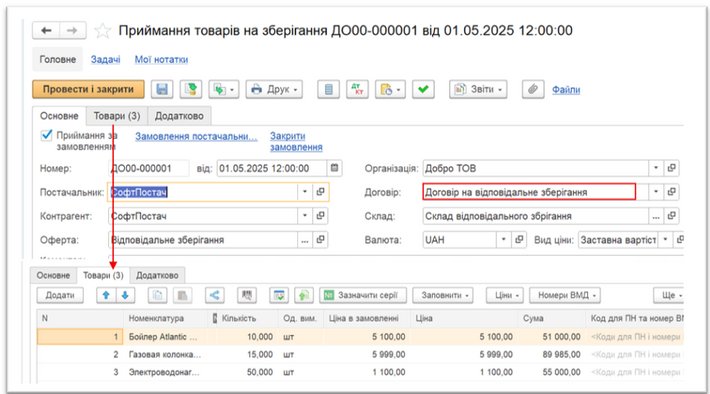Open the Організація record via open icon

[x=672, y=168]
